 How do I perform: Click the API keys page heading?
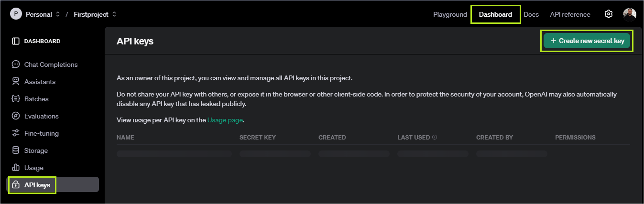[x=135, y=41]
